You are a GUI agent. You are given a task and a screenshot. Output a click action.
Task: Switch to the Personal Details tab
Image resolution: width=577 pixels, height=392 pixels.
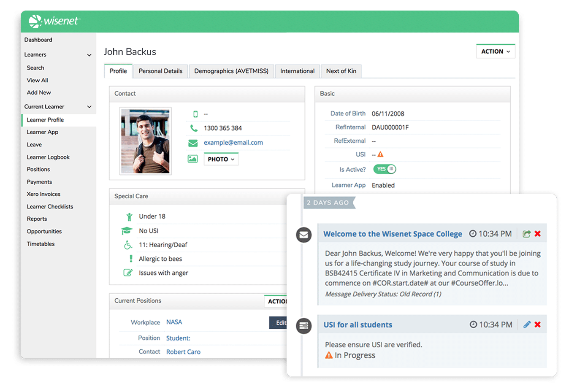click(160, 71)
